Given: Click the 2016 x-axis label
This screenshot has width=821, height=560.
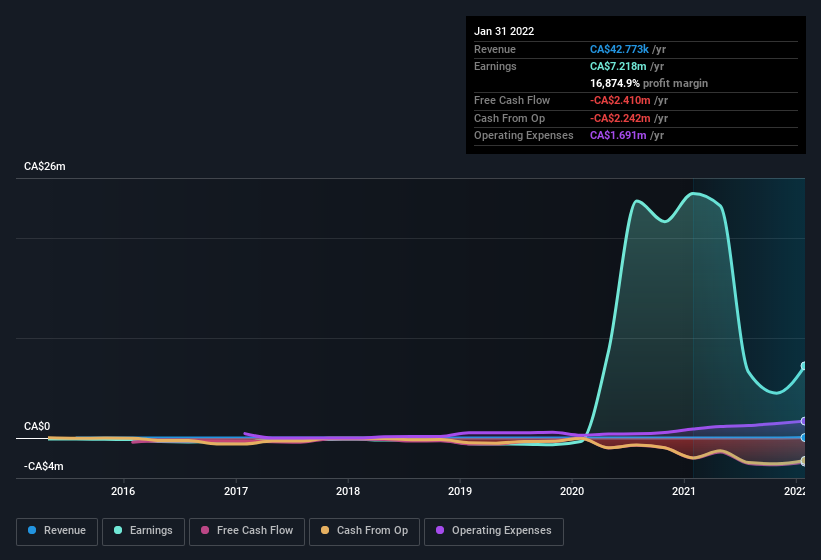Looking at the screenshot, I should point(123,491).
